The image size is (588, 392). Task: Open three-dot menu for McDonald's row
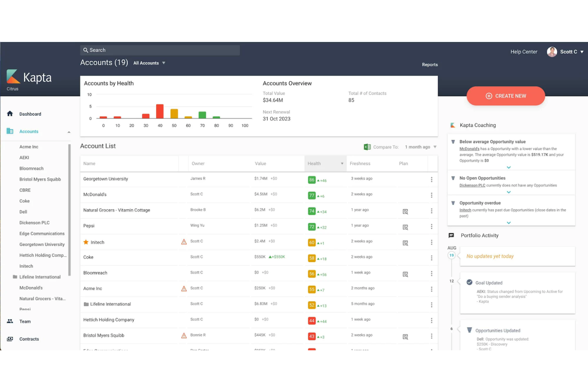click(x=431, y=195)
